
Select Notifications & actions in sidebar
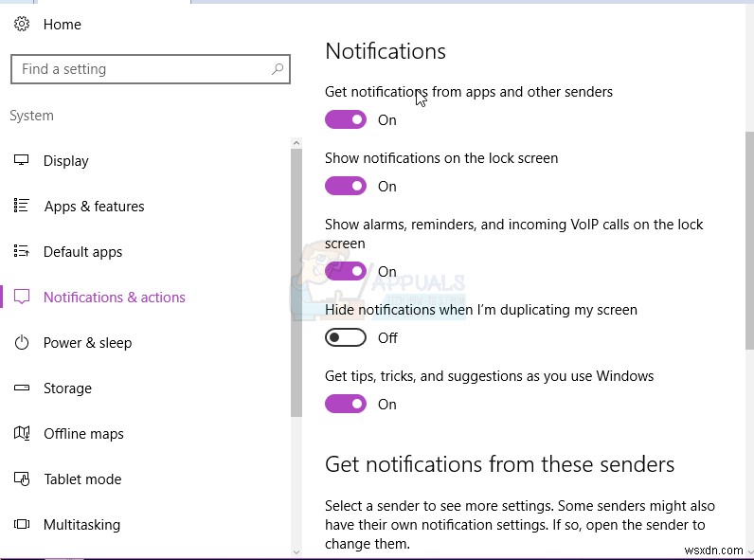point(115,298)
